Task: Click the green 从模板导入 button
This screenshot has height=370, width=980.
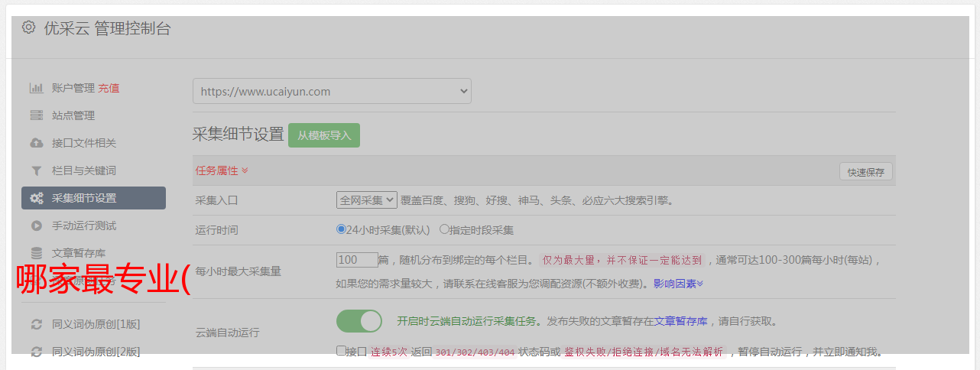Action: click(x=324, y=135)
